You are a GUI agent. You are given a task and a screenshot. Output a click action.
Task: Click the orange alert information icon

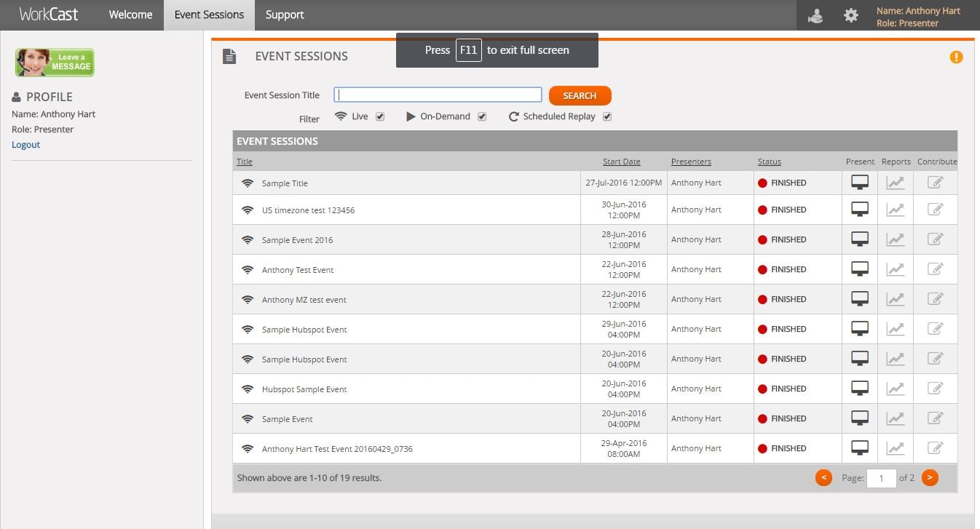click(x=957, y=57)
